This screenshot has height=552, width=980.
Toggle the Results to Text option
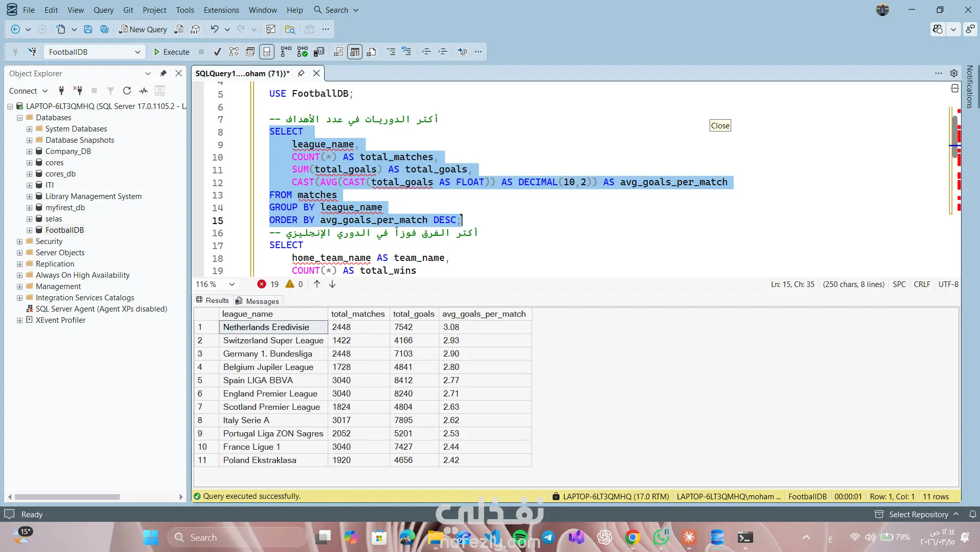tap(338, 52)
